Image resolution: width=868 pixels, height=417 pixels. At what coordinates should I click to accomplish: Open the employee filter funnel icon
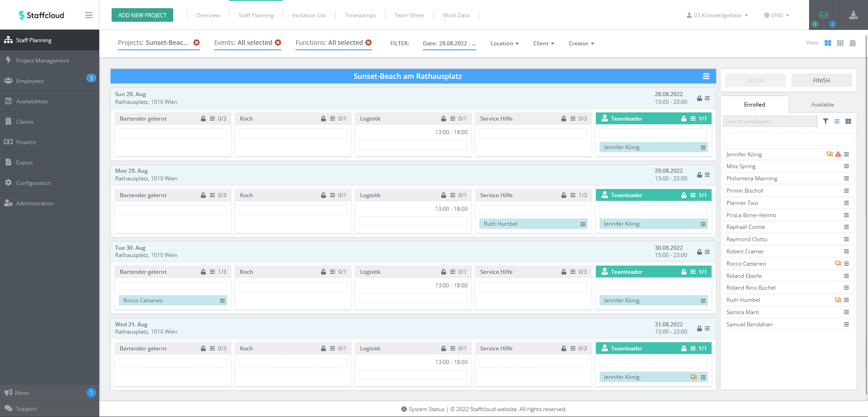click(825, 121)
